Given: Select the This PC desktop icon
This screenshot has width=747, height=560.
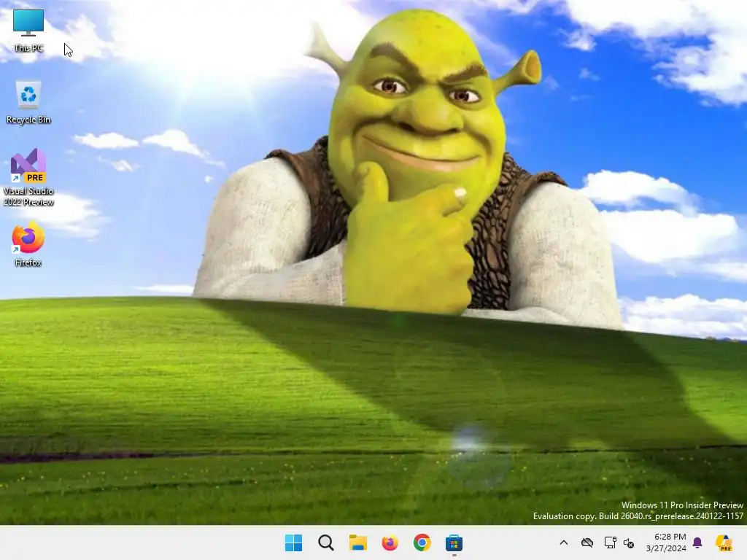Looking at the screenshot, I should pyautogui.click(x=28, y=31).
